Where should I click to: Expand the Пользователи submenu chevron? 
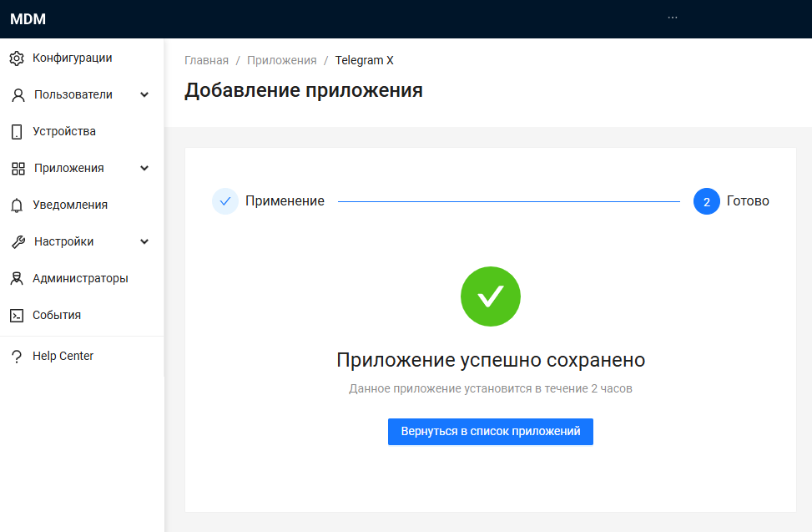point(144,95)
